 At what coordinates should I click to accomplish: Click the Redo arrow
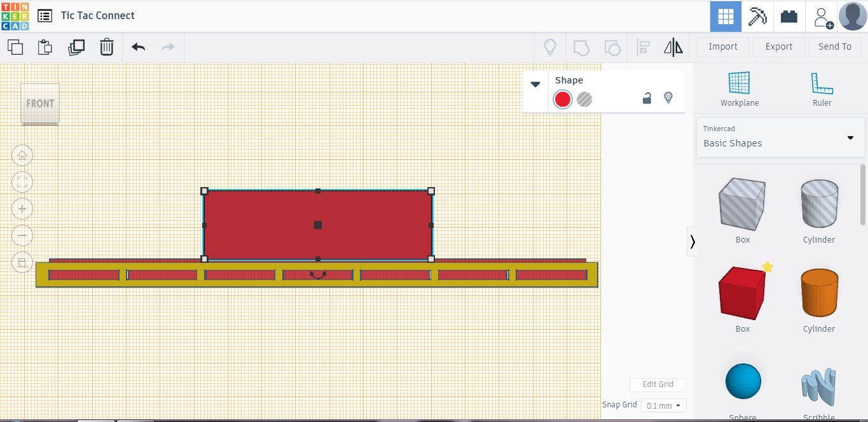(x=168, y=47)
